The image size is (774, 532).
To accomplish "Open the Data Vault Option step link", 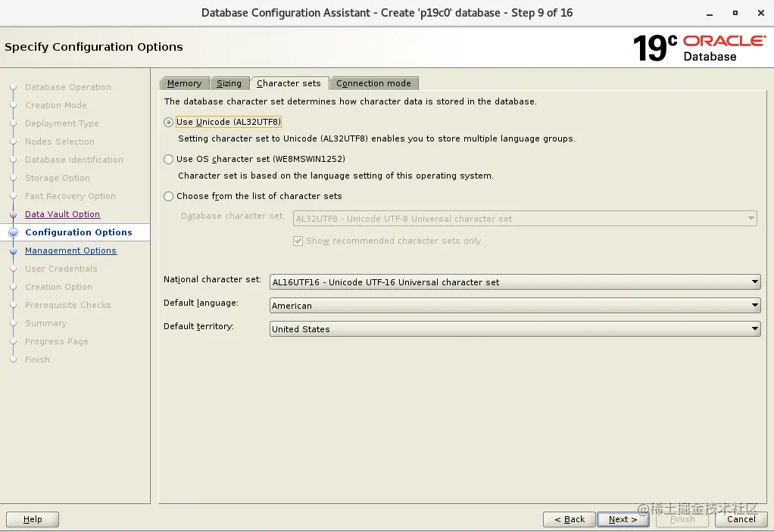I will [x=63, y=214].
